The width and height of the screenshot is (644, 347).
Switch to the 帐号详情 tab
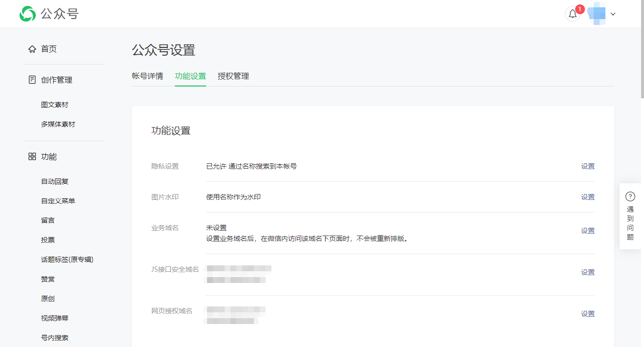pos(148,76)
